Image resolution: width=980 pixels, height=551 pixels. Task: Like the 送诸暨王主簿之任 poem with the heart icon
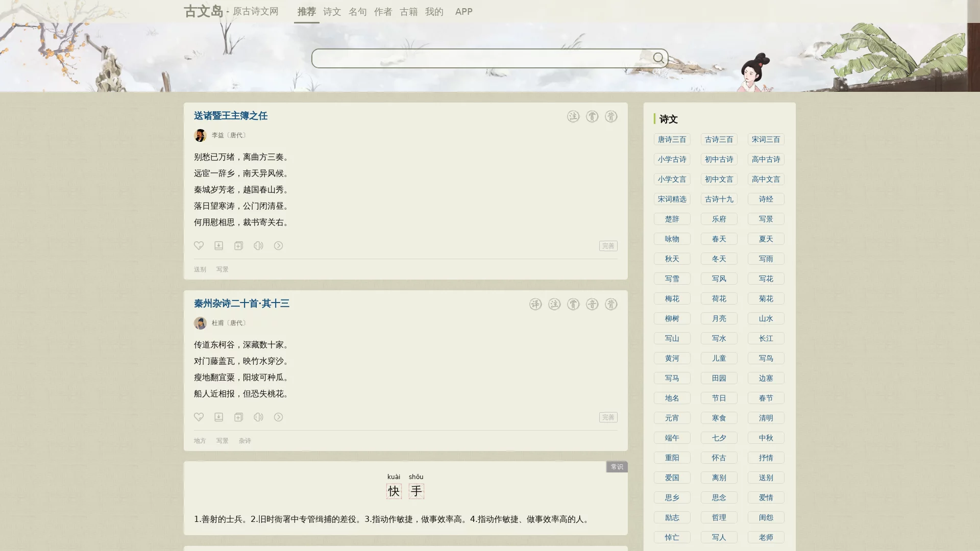pos(199,245)
